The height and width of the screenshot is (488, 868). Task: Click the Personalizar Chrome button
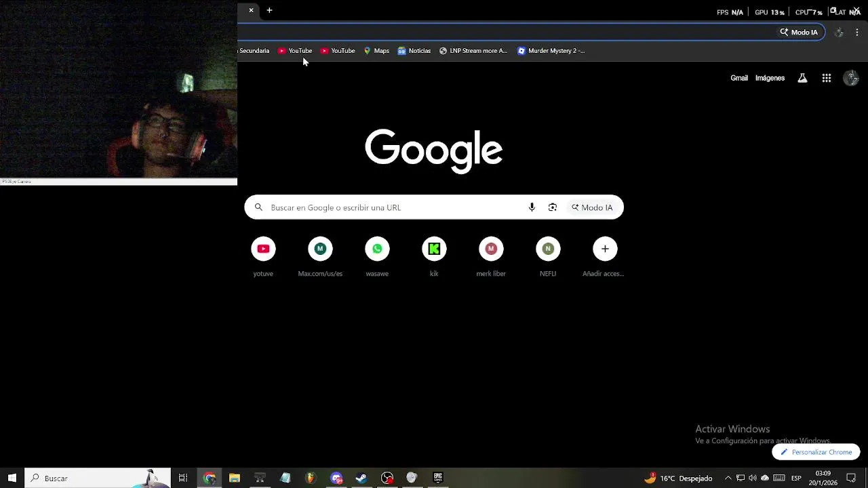pyautogui.click(x=816, y=452)
